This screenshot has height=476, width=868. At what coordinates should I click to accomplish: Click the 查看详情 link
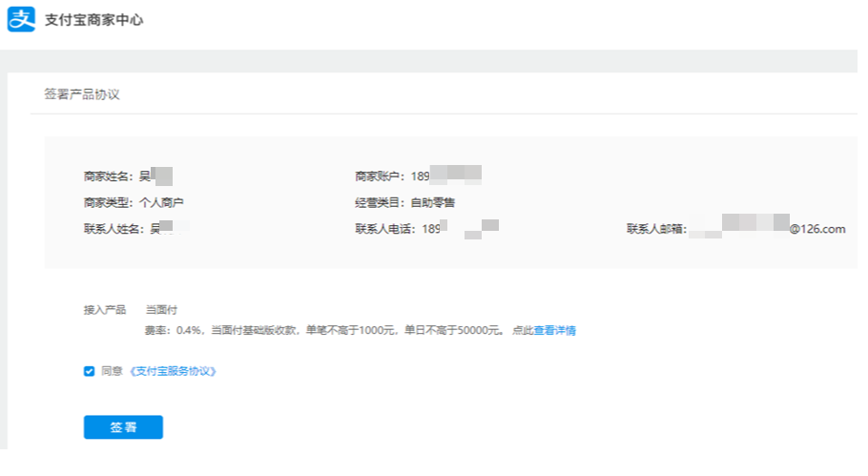[x=555, y=330]
